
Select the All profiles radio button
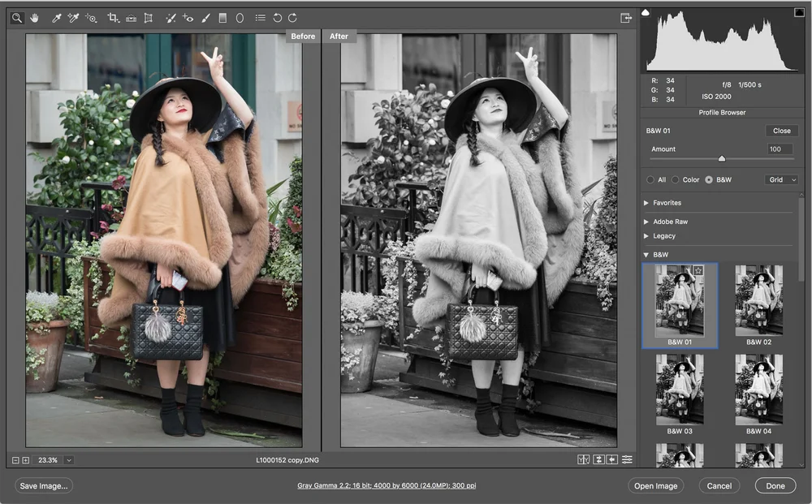650,179
